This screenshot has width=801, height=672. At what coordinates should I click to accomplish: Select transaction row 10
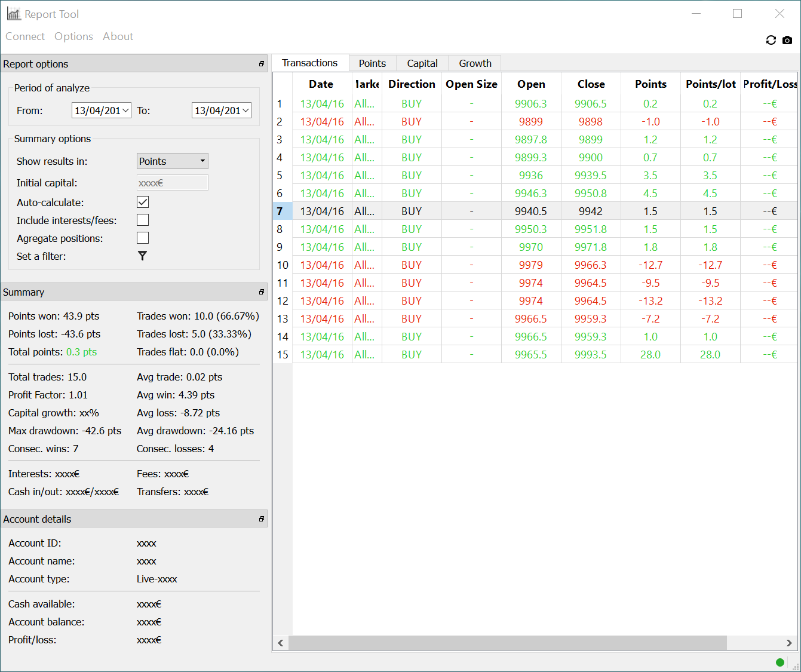283,265
